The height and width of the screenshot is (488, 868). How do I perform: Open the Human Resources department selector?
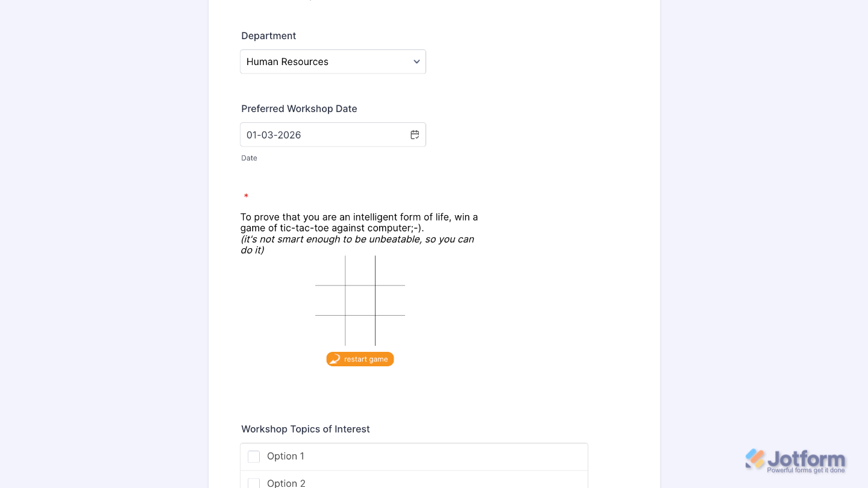click(x=333, y=61)
